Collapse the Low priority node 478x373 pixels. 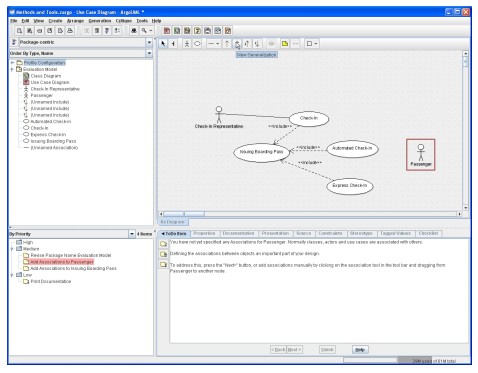(12, 275)
